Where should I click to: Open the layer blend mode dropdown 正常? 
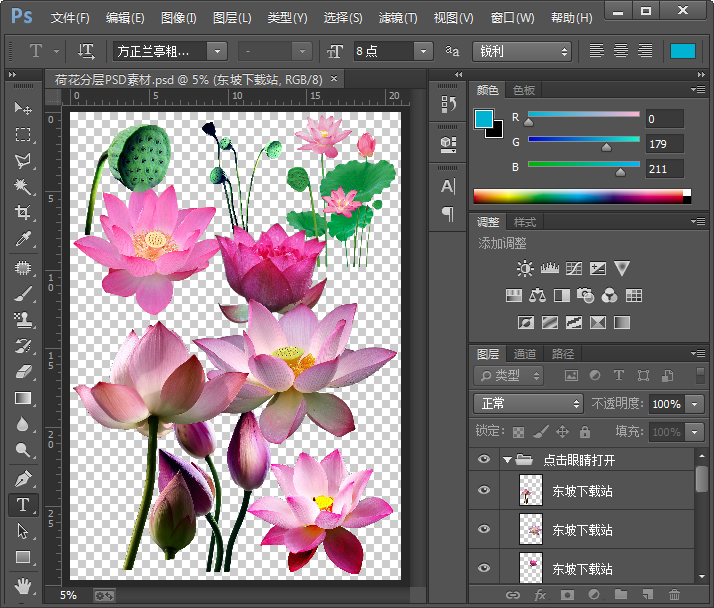528,404
